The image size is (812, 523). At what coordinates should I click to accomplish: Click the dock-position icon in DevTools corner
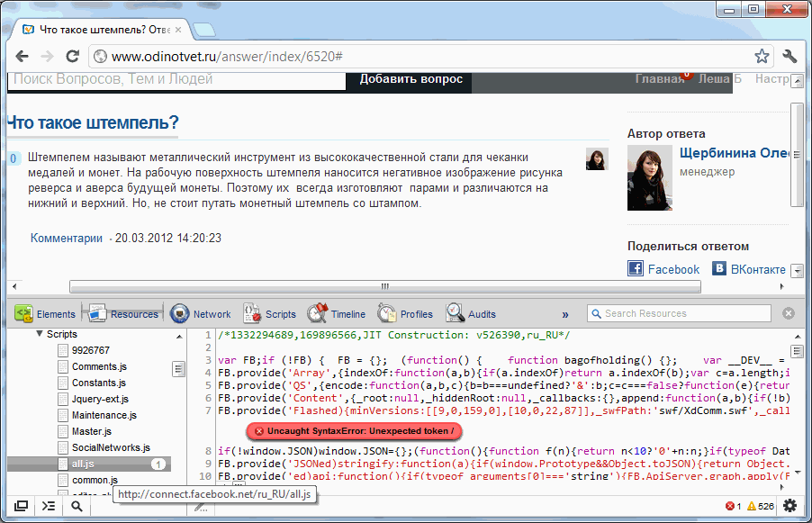click(x=20, y=506)
